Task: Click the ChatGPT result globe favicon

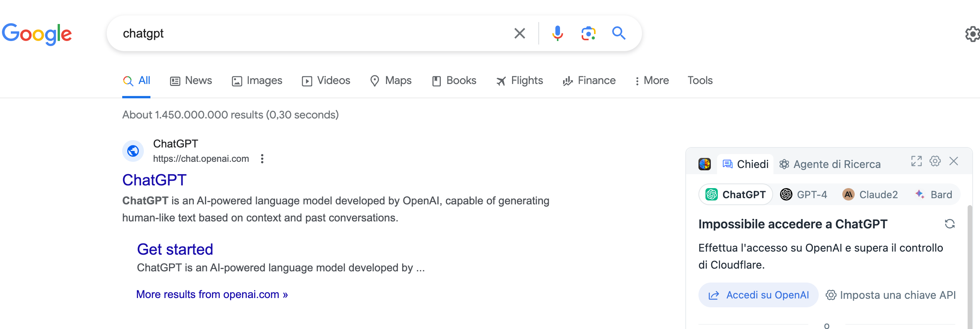Action: point(133,151)
